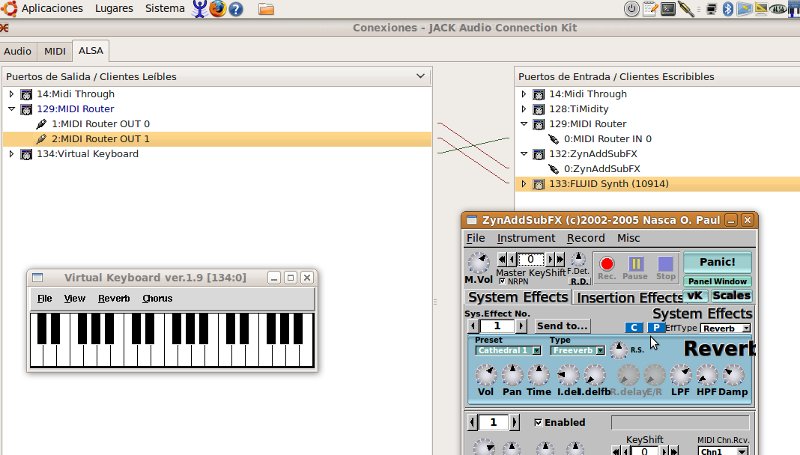Expand the 134:Virtual Keyboard tree node
This screenshot has width=800, height=455.
pyautogui.click(x=11, y=154)
